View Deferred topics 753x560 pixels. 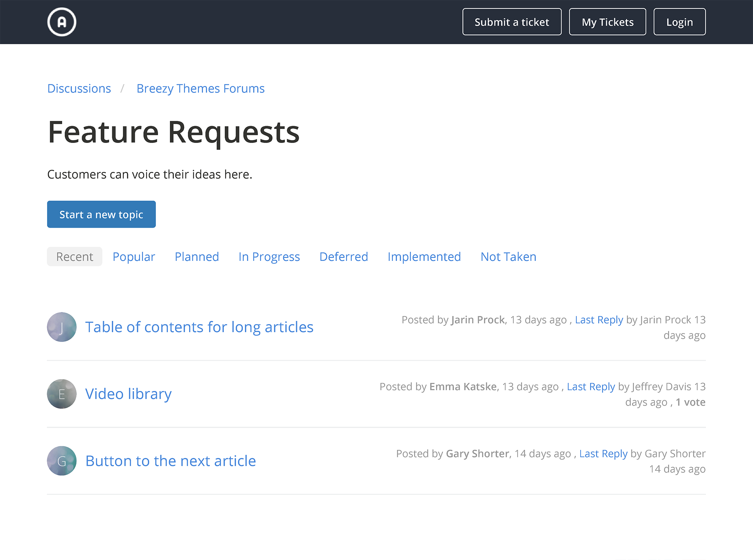tap(344, 256)
